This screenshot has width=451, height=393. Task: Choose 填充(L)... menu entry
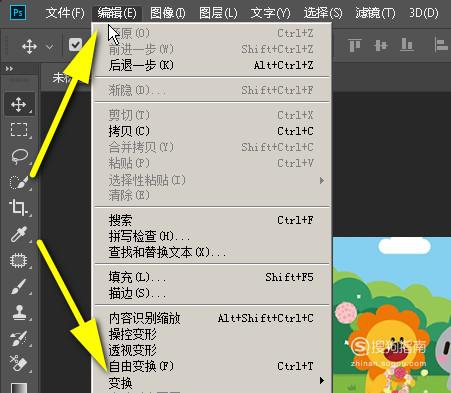click(x=212, y=277)
